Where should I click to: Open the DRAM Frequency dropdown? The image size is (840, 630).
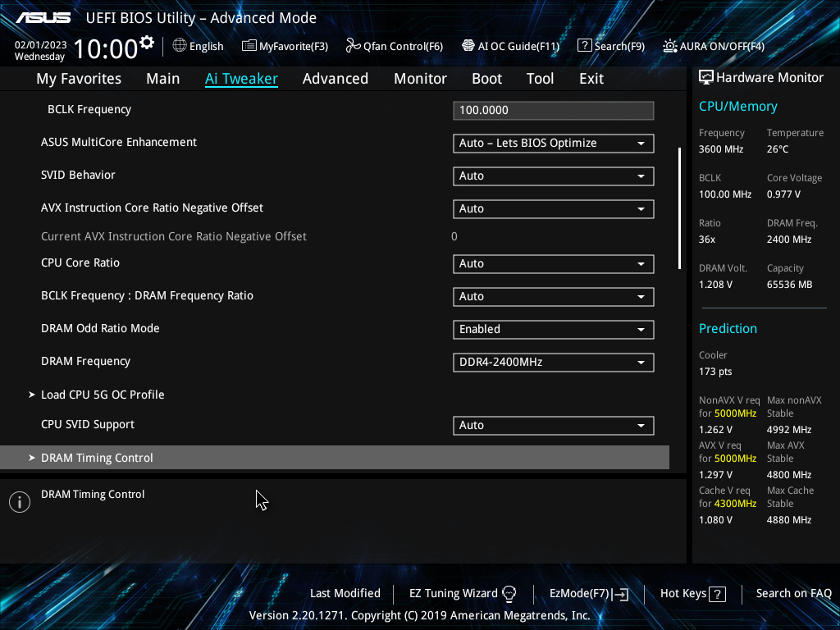(x=554, y=362)
